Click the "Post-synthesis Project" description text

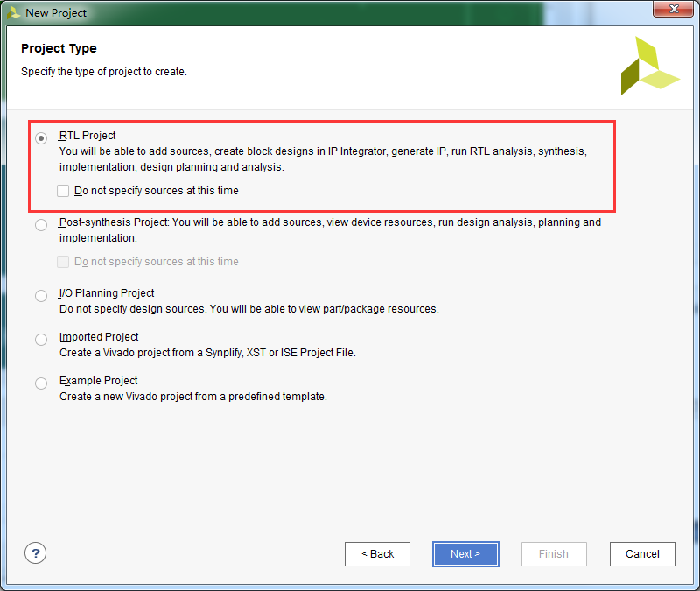(x=331, y=230)
